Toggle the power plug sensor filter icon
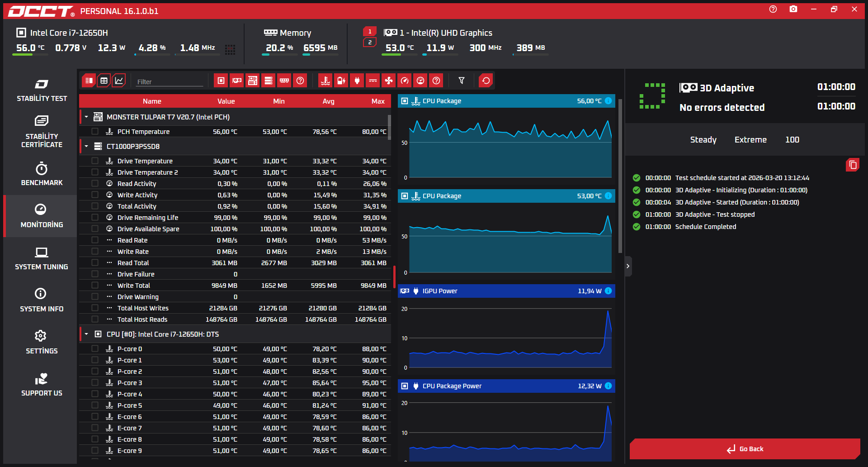Screen dimensions: 868x467 (x=357, y=81)
